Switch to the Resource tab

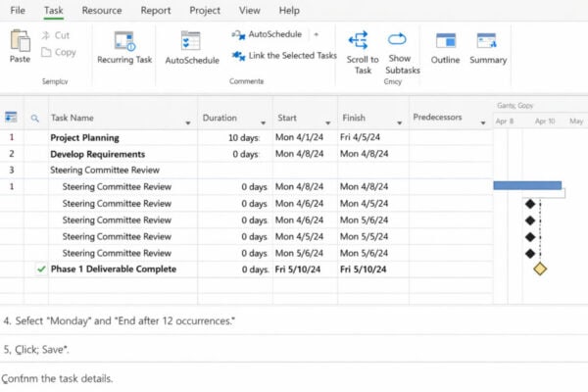(102, 11)
